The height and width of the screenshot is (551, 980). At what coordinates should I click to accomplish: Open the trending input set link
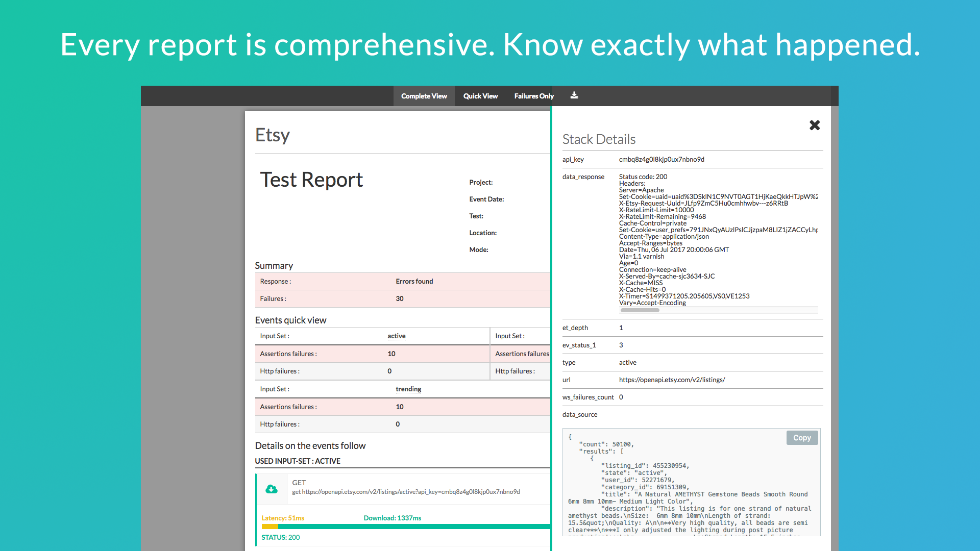tap(408, 389)
